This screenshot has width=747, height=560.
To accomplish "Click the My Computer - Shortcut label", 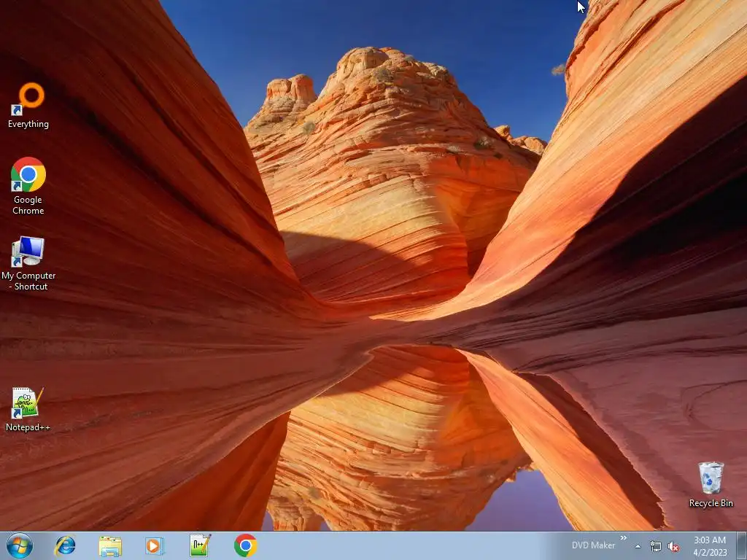I will pos(28,281).
